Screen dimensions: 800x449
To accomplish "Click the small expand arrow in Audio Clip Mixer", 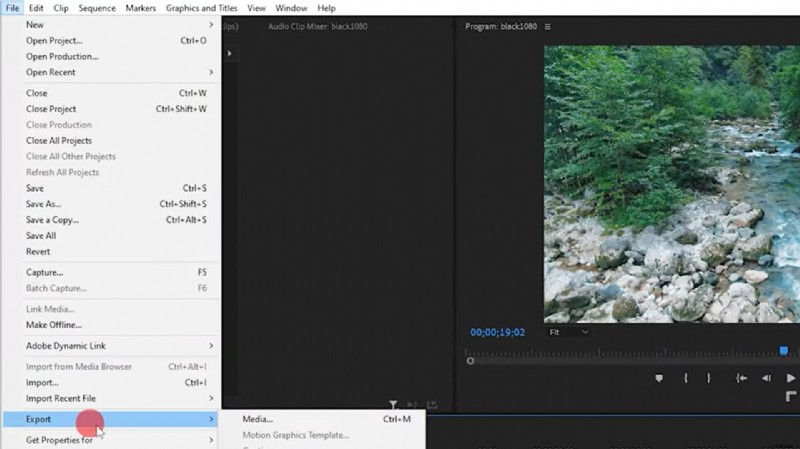I will tap(230, 53).
